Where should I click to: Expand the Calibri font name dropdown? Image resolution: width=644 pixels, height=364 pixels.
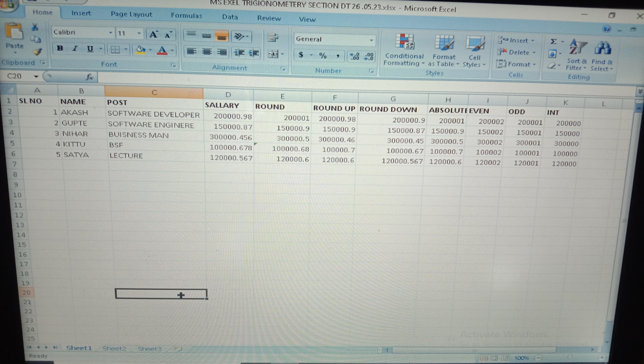[x=110, y=33]
